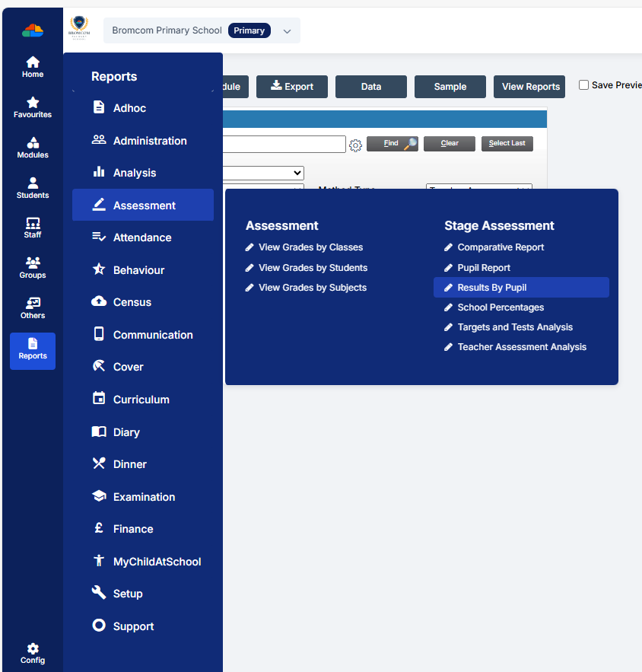Select Behaviour in the Reports menu
This screenshot has width=642, height=672.
[138, 270]
